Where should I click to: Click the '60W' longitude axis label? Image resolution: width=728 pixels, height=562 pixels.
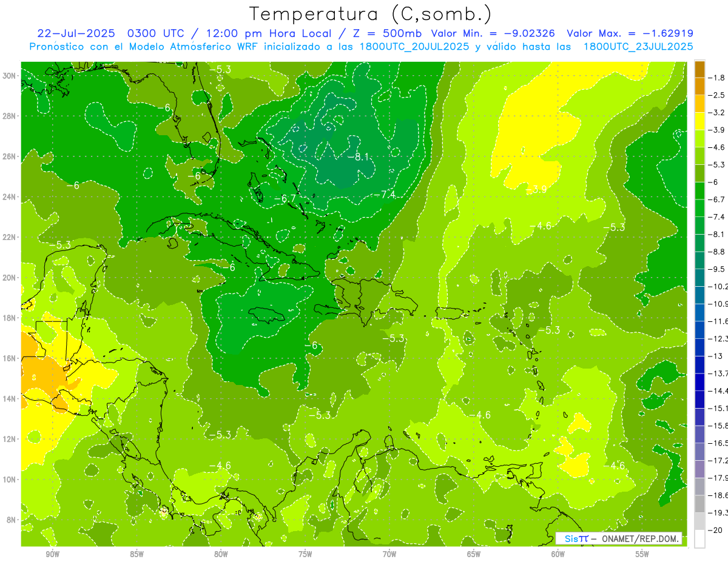click(558, 555)
